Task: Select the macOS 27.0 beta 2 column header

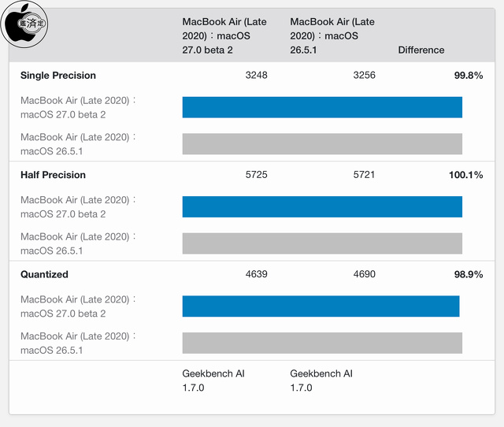Action: point(224,35)
